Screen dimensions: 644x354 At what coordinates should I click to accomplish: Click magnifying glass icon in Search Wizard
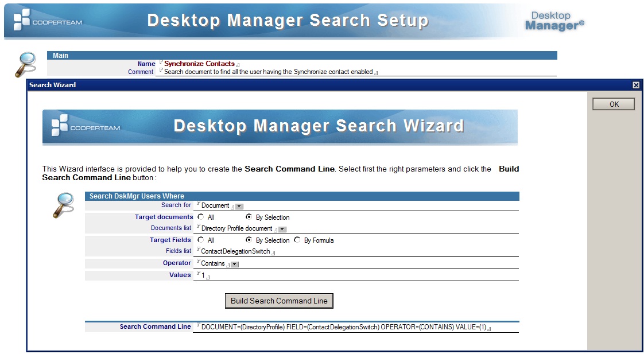point(63,205)
